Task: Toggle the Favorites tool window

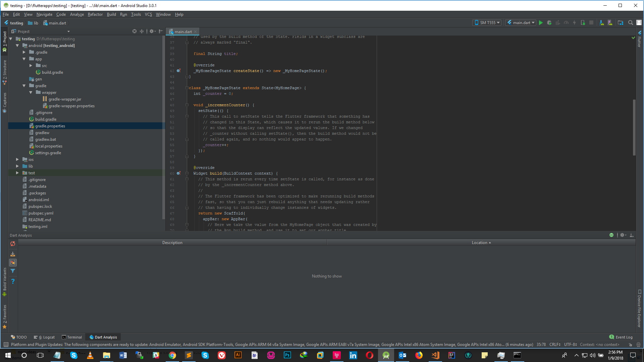Action: tap(5, 317)
